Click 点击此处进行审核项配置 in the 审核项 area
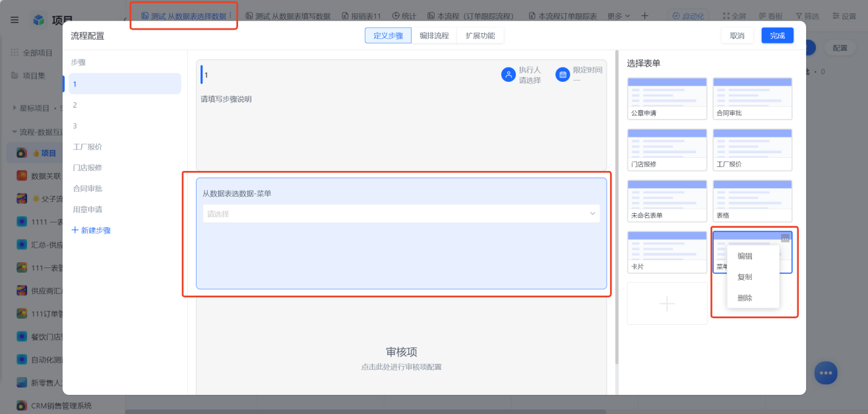 pos(401,366)
